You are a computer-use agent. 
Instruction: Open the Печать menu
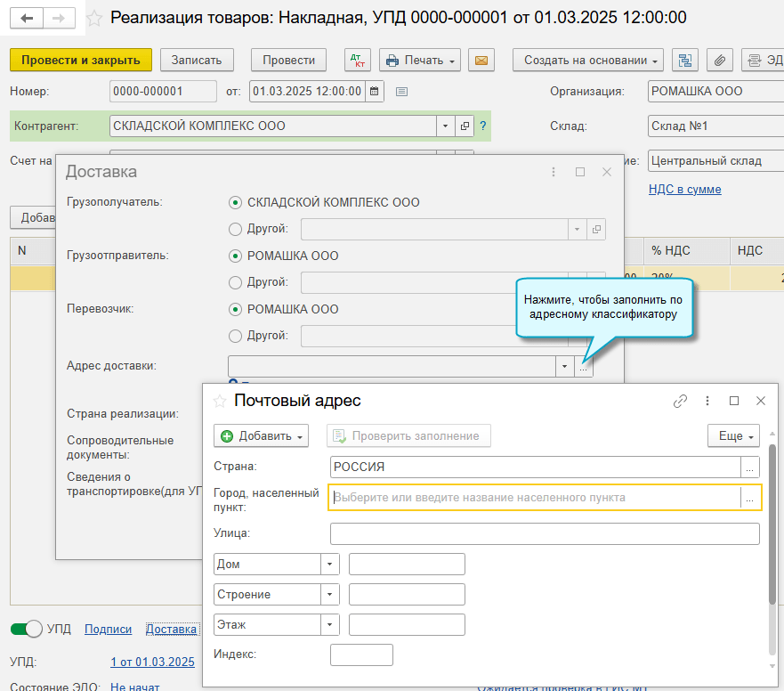[419, 61]
